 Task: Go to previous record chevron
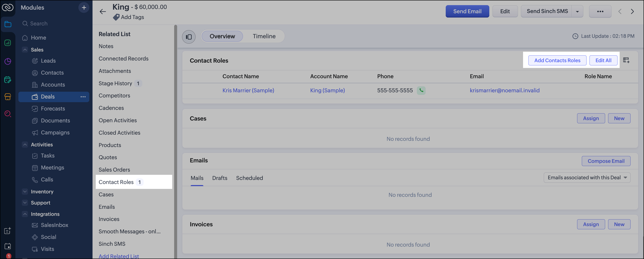coord(620,12)
